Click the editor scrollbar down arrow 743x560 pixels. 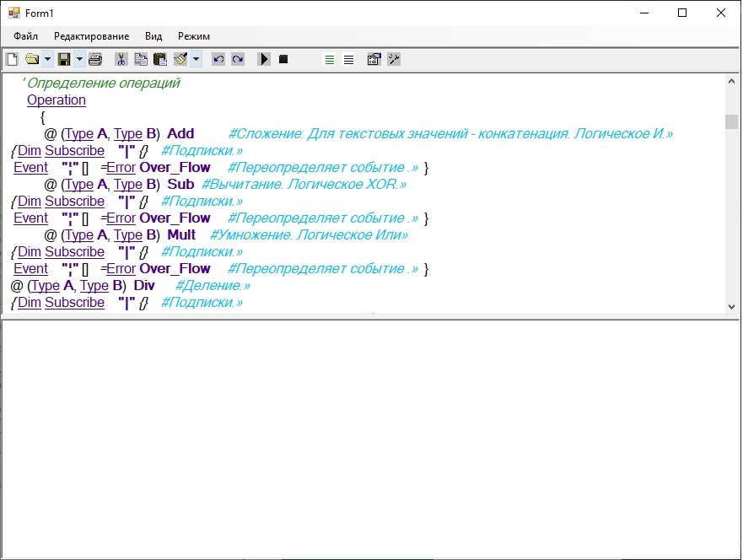[731, 307]
